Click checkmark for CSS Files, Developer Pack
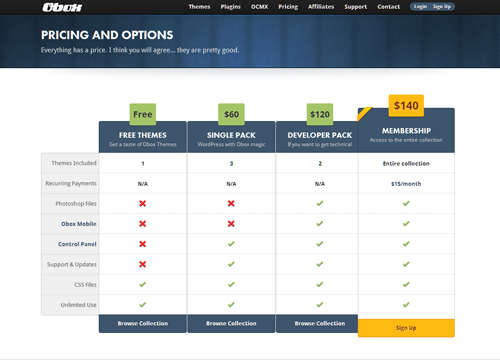 tap(320, 285)
